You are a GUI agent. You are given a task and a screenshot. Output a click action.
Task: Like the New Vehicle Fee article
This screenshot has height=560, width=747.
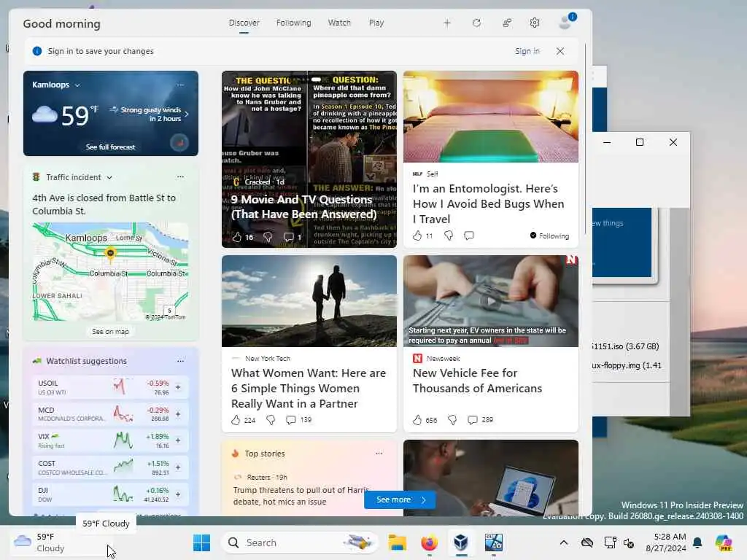[x=417, y=419]
